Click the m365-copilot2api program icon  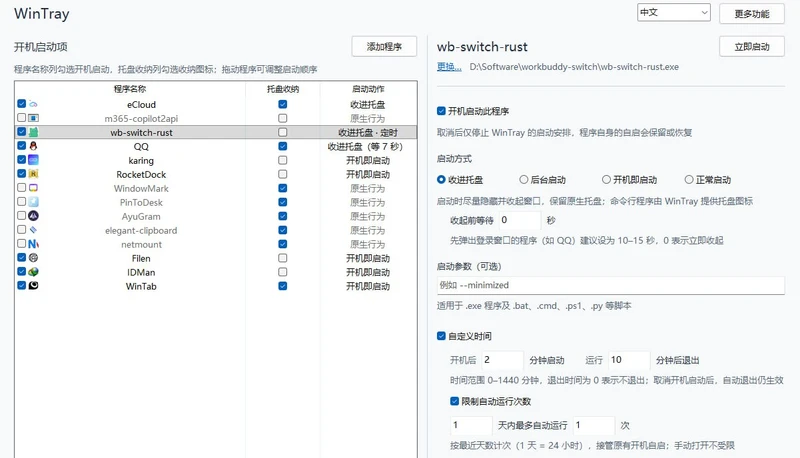pos(33,118)
